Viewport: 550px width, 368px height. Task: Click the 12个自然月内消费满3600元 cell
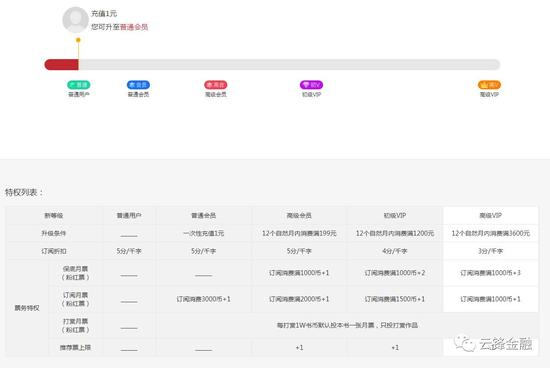pos(490,233)
